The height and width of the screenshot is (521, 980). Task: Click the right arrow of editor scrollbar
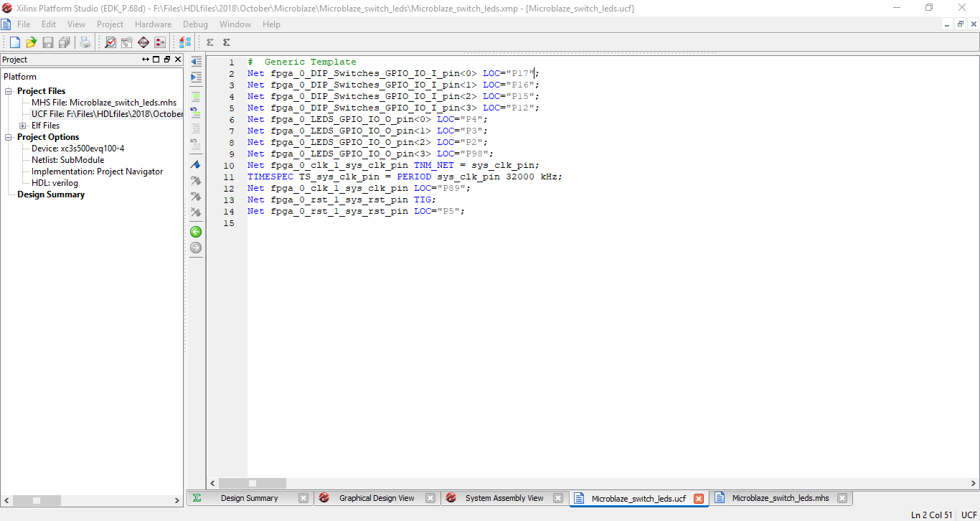pyautogui.click(x=974, y=484)
